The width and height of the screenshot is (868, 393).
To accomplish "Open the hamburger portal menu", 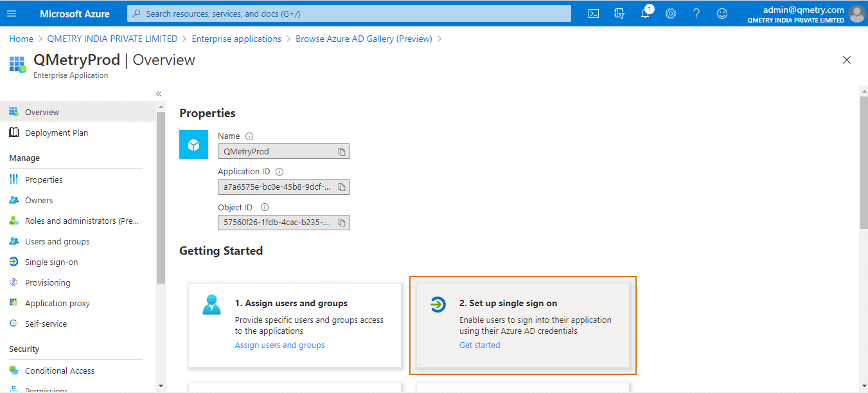I will [12, 14].
